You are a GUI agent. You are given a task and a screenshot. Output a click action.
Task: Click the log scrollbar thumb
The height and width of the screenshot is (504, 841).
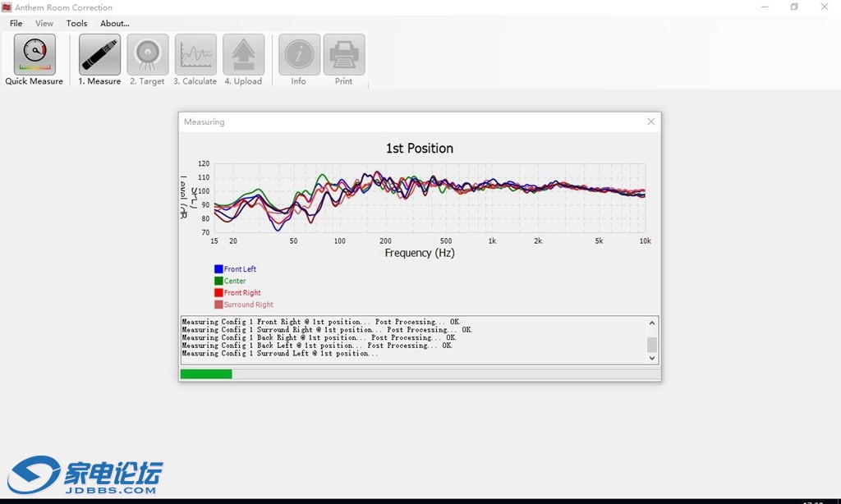coord(651,344)
